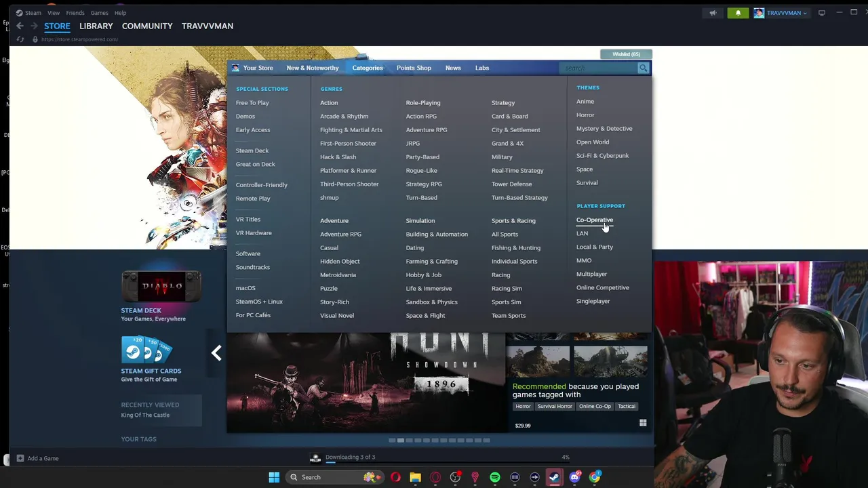
Task: Click the forward navigation arrow in Steam
Action: point(34,26)
